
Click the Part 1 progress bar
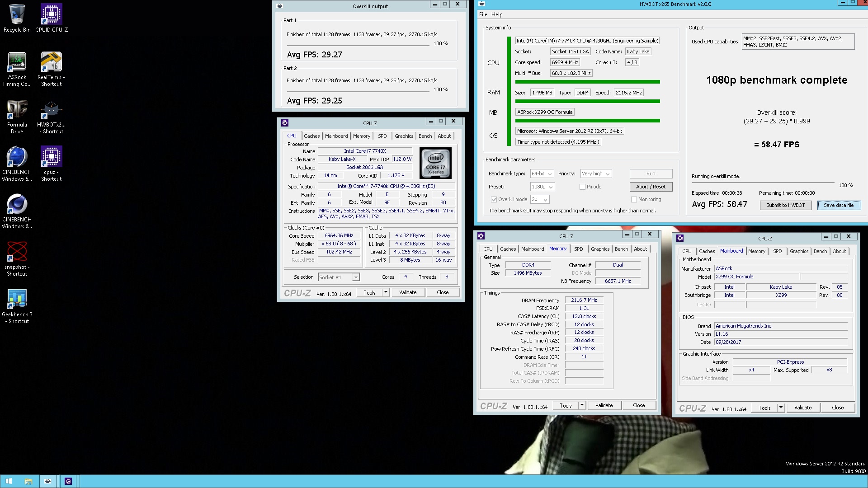point(358,45)
